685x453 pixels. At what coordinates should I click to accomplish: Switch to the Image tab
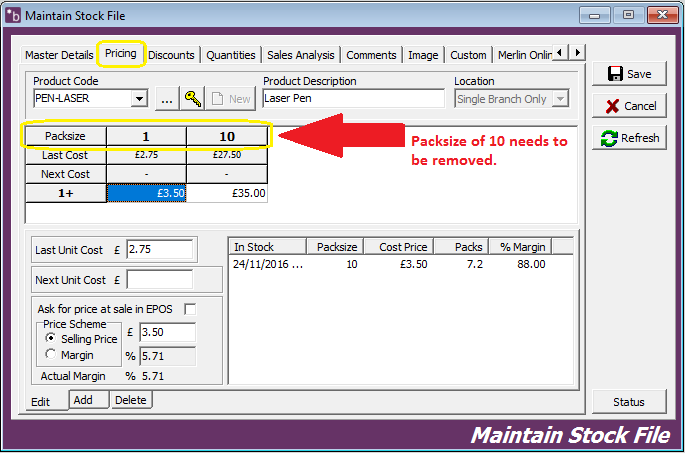[x=423, y=55]
